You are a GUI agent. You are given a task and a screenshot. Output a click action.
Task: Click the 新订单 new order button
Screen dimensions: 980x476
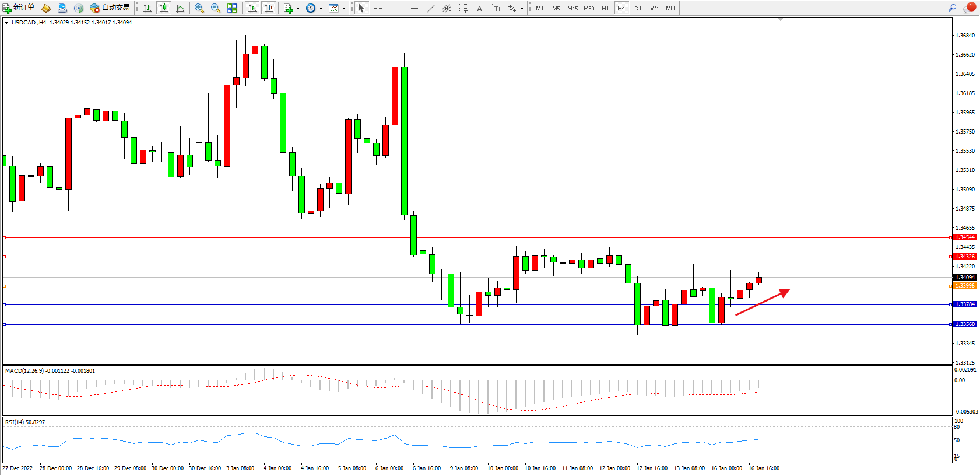click(x=19, y=8)
